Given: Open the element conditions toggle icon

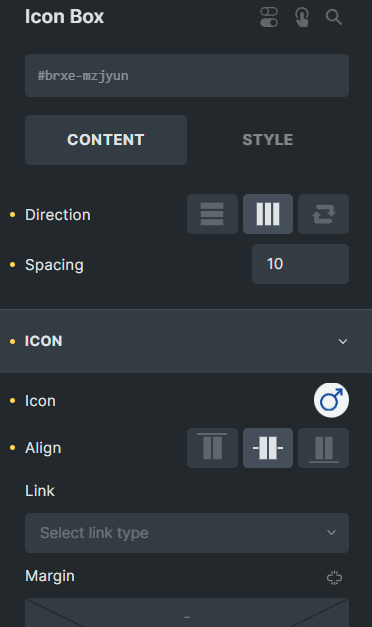Looking at the screenshot, I should click(x=269, y=17).
